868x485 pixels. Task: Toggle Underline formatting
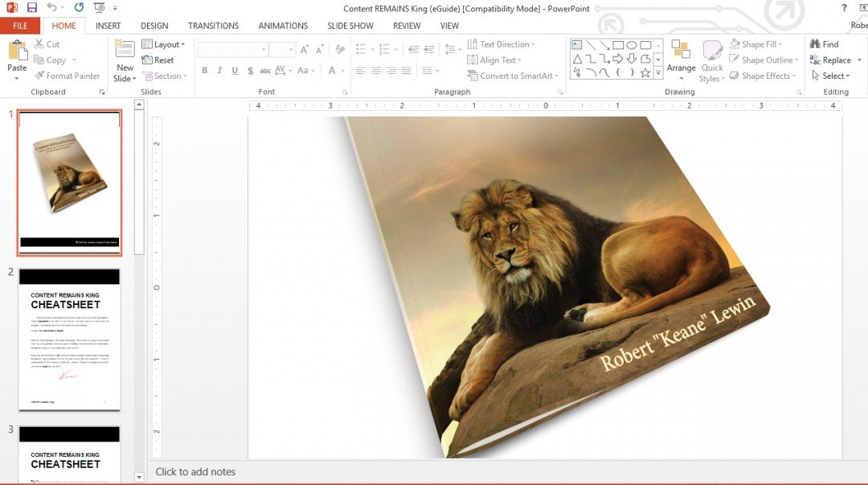pos(235,71)
